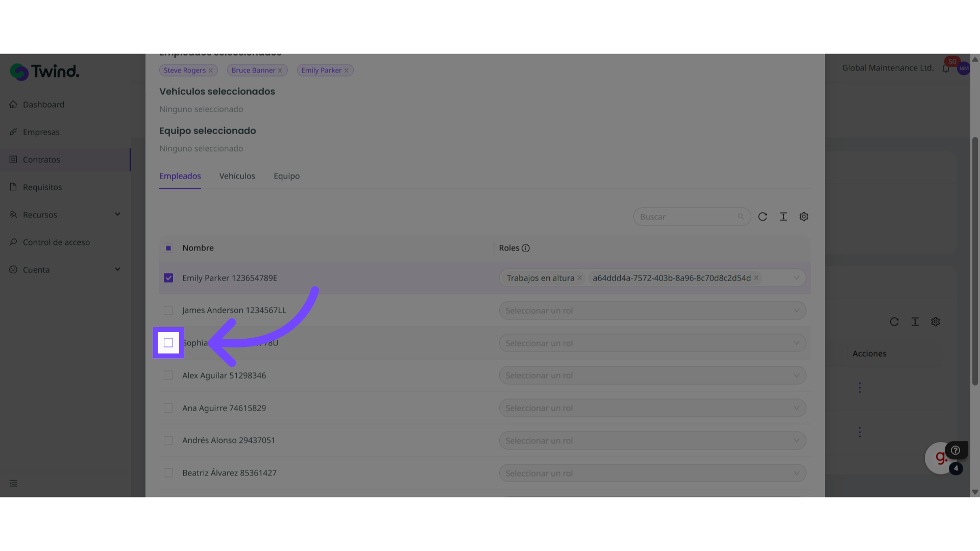Image resolution: width=980 pixels, height=551 pixels.
Task: Open the notifications bell icon
Action: coord(946,68)
